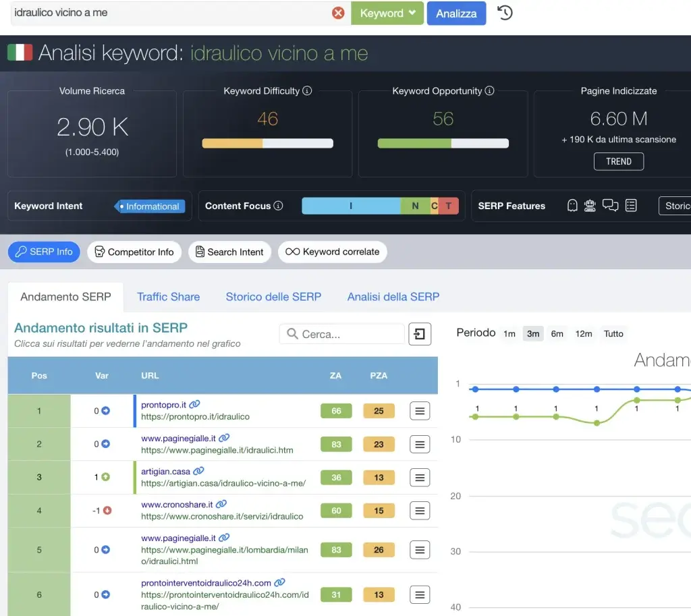
Task: Switch to the Traffic Share tab
Action: point(168,297)
